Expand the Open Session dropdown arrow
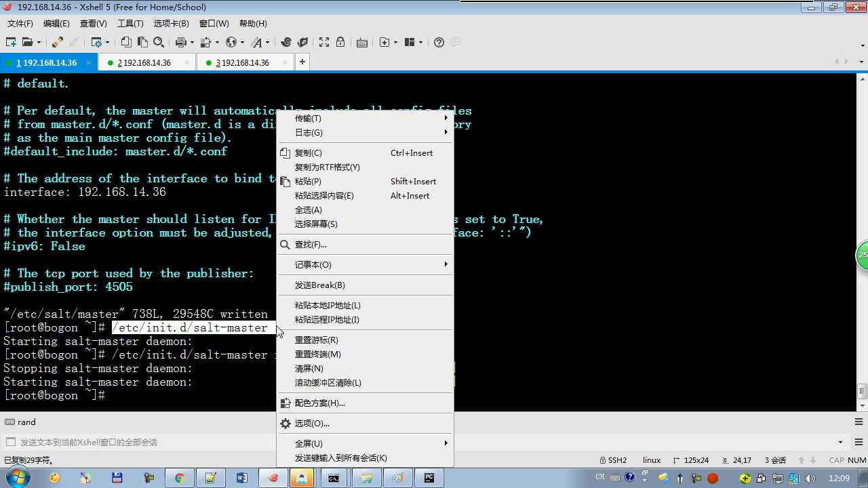868x488 pixels. 39,42
